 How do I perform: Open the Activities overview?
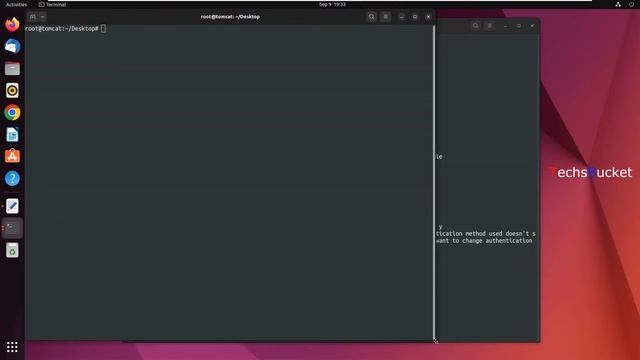pos(16,4)
